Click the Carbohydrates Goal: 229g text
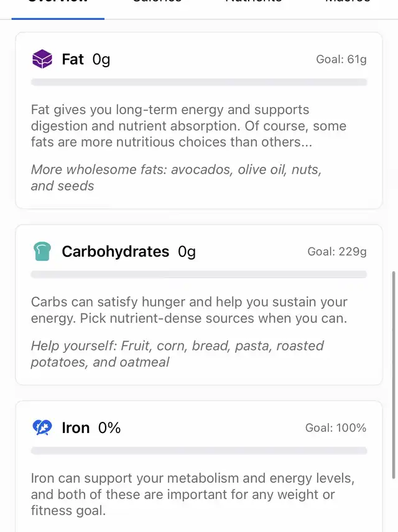Viewport: 398px width, 532px height. (x=336, y=252)
